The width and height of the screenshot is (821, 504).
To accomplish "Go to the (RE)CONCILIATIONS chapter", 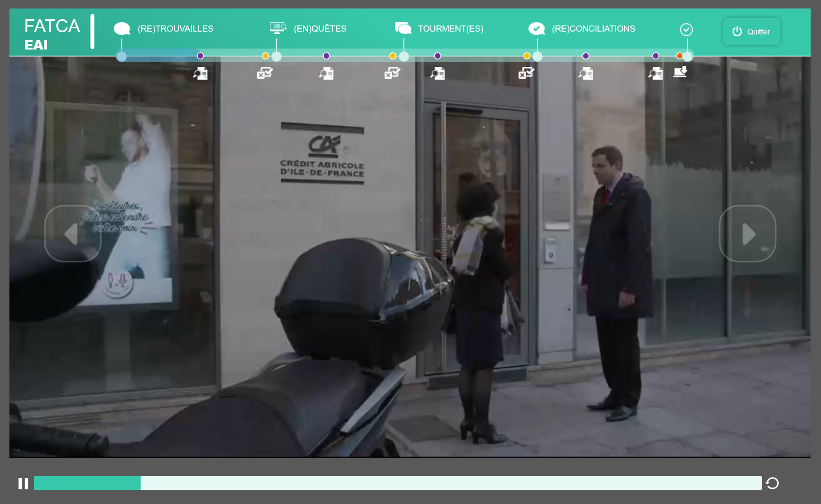I will coord(594,29).
